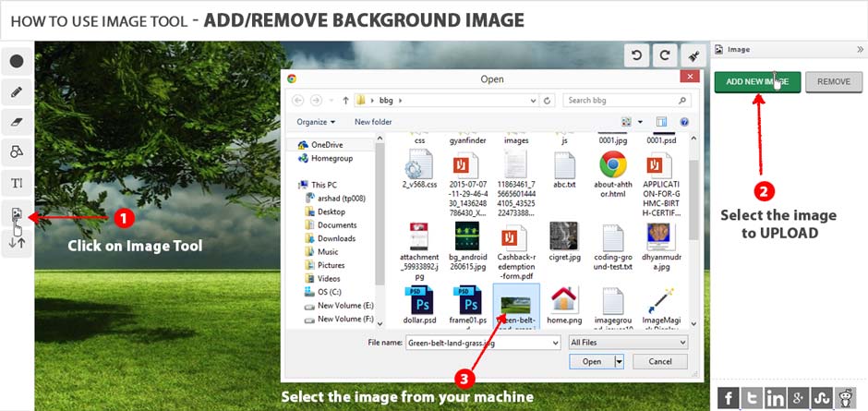The height and width of the screenshot is (411, 868).
Task: Click Cancel in Open dialog
Action: 660,362
